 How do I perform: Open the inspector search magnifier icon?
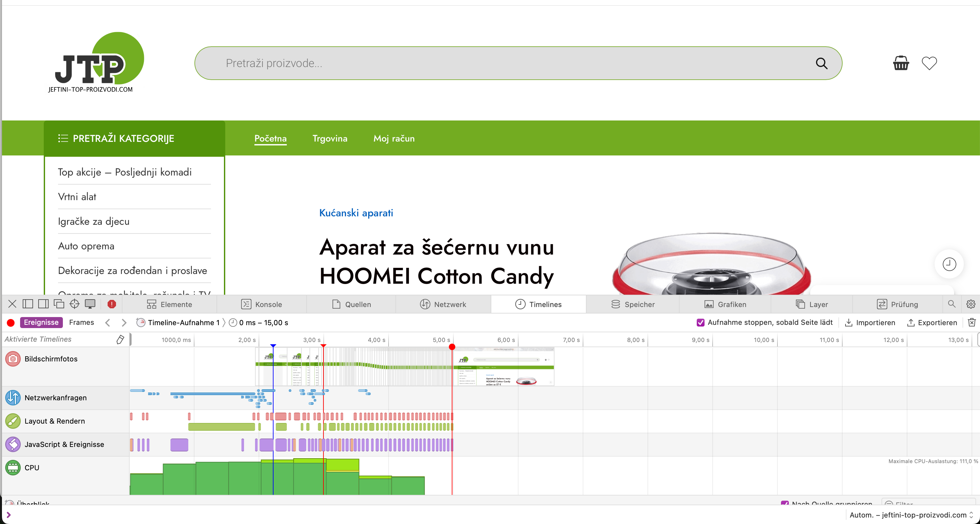click(951, 304)
